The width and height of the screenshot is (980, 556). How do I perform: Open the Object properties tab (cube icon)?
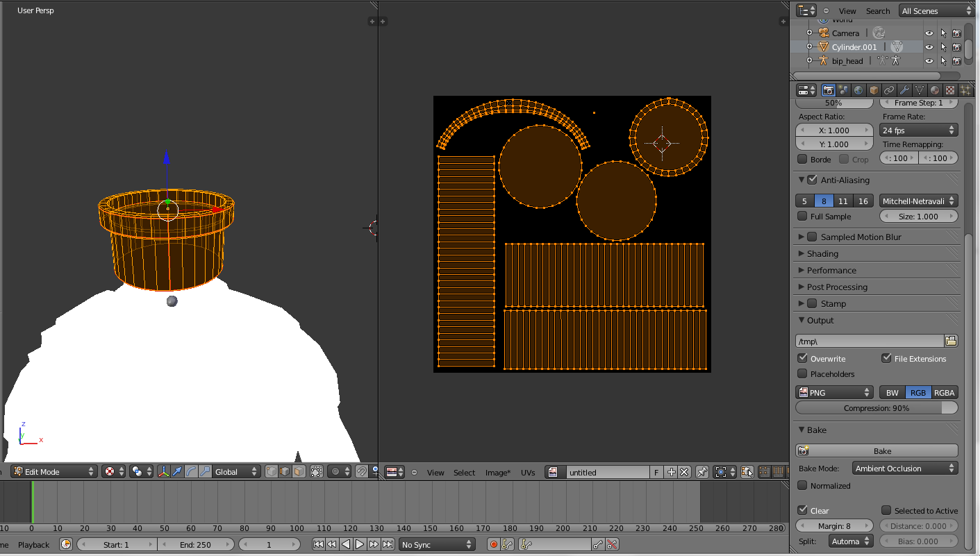(874, 90)
